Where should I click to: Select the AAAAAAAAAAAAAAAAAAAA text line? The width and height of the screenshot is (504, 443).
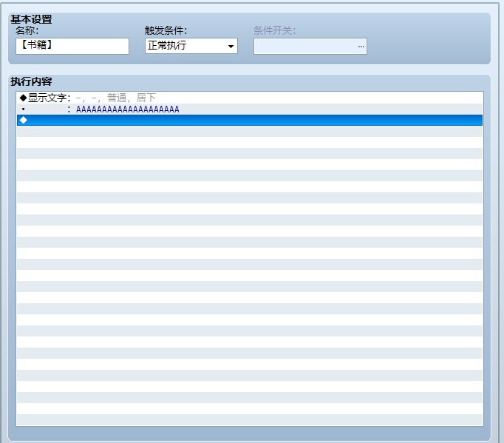point(250,109)
